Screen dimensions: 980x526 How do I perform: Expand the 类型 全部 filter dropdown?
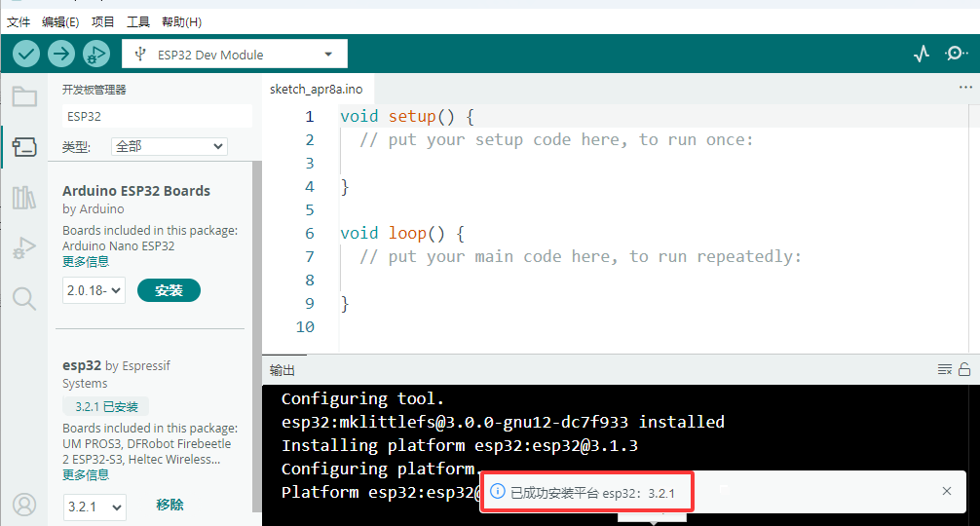[x=170, y=146]
